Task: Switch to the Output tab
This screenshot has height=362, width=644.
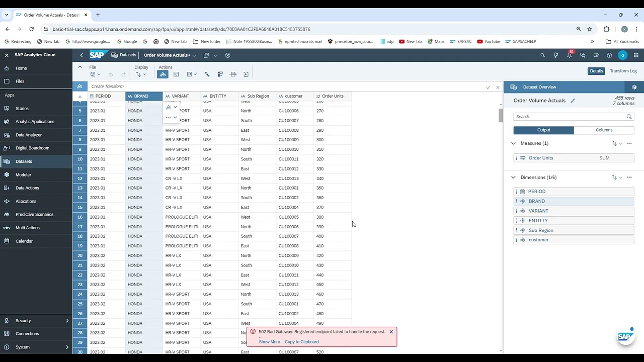Action: pos(543,130)
